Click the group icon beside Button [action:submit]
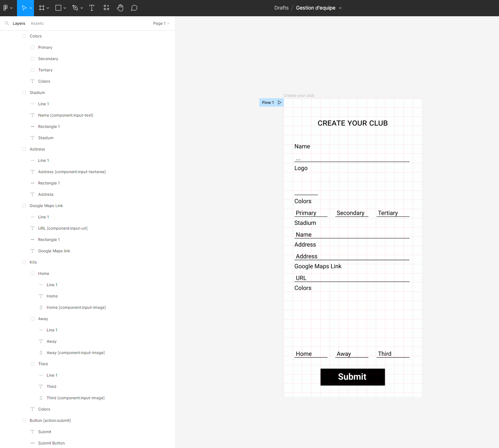Image resolution: width=499 pixels, height=448 pixels. tap(24, 420)
